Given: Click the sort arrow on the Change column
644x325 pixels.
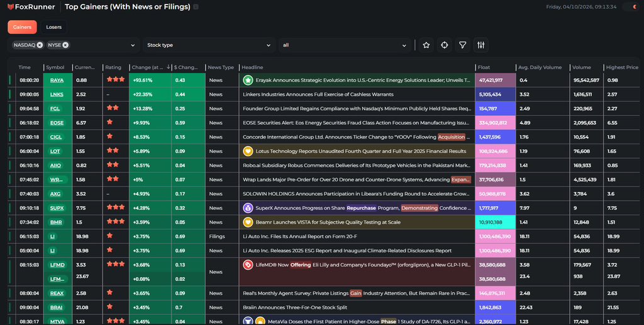Looking at the screenshot, I should point(168,67).
